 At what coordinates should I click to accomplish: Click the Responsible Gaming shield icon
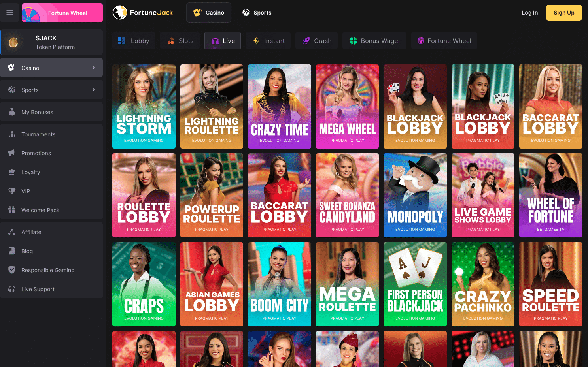click(x=12, y=270)
